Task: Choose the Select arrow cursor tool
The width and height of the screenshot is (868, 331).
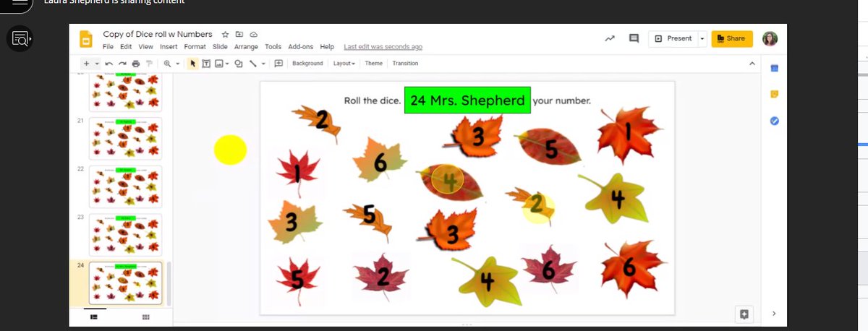Action: pyautogui.click(x=193, y=64)
